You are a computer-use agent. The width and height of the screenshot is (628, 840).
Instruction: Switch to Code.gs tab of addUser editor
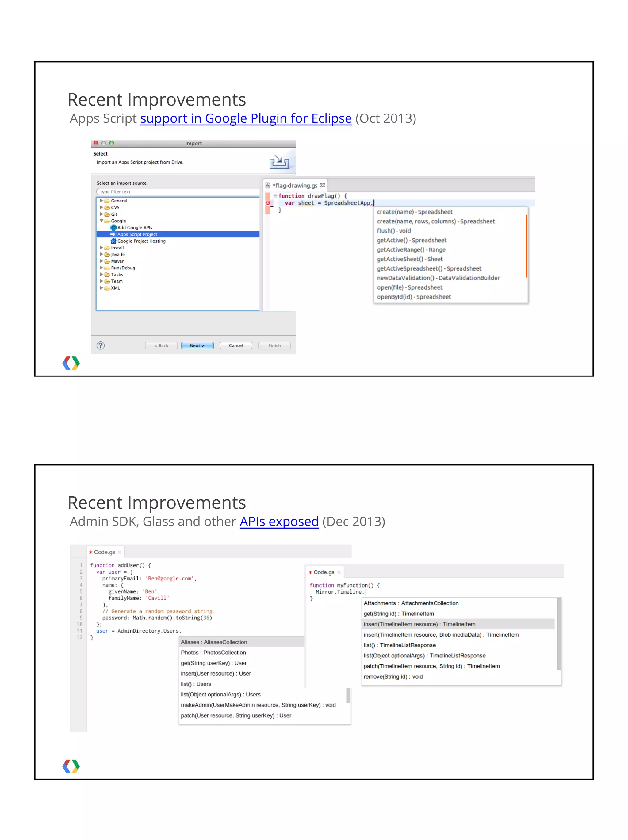[105, 552]
